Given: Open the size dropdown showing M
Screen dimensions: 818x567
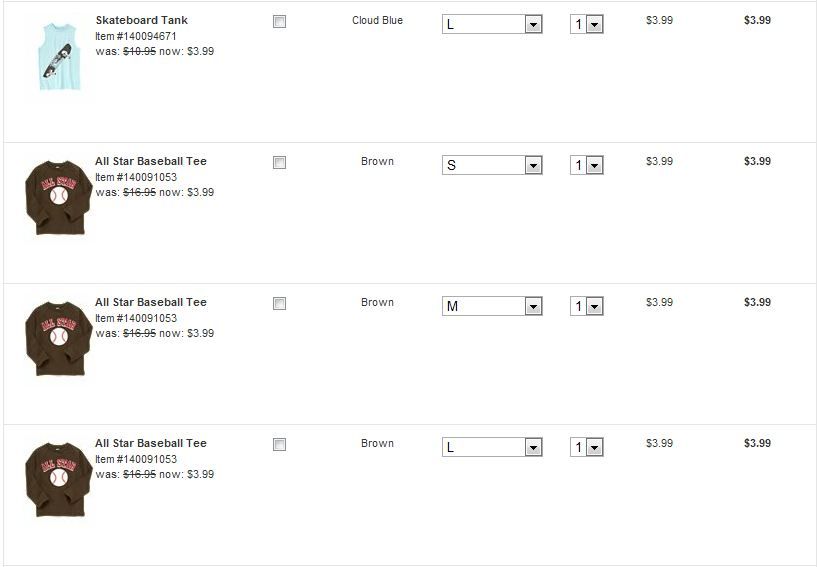Looking at the screenshot, I should tap(492, 306).
